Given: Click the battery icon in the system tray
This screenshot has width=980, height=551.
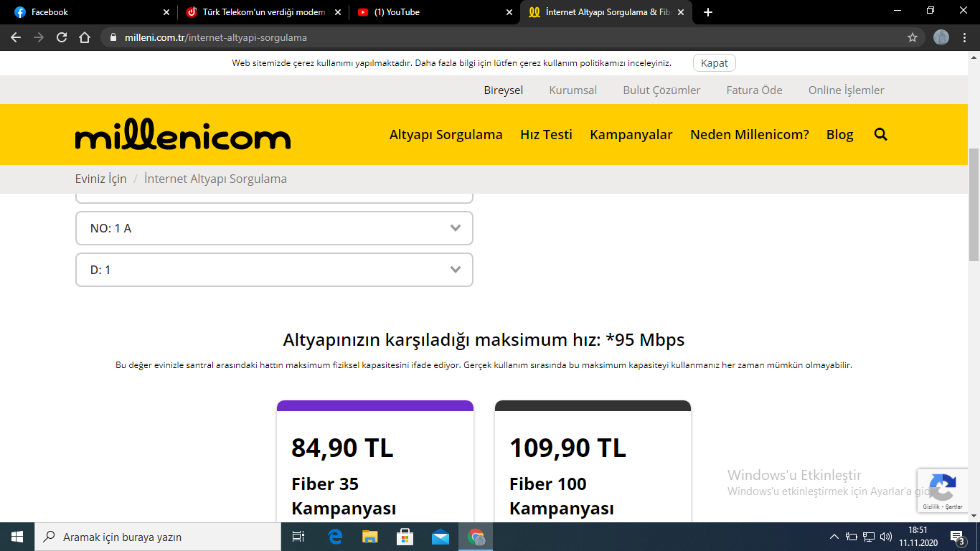Looking at the screenshot, I should pos(852,537).
